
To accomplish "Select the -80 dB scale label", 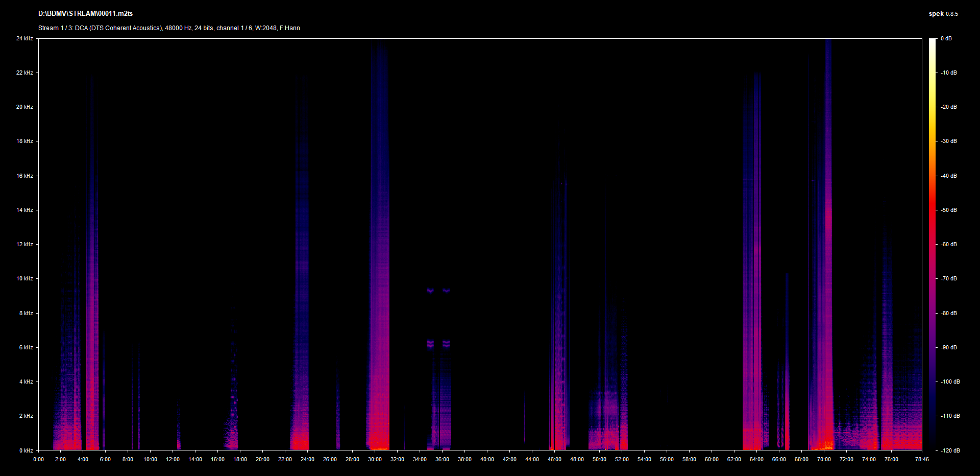I will click(x=949, y=313).
